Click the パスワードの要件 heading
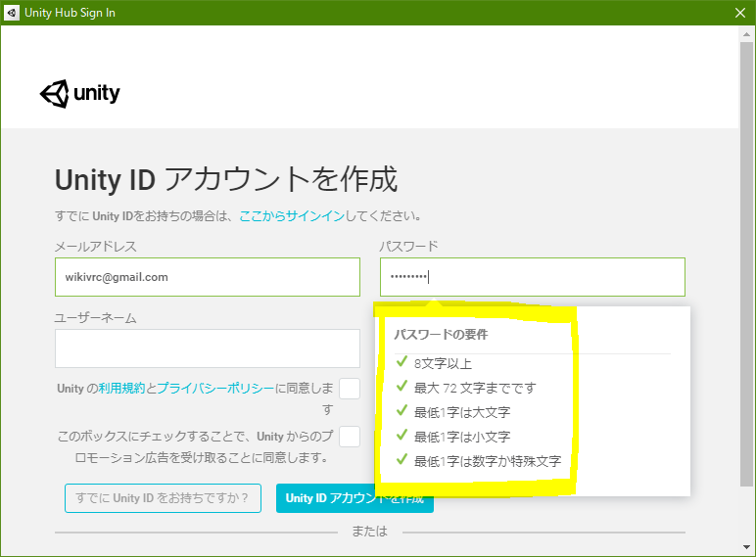756x557 pixels. pos(441,335)
